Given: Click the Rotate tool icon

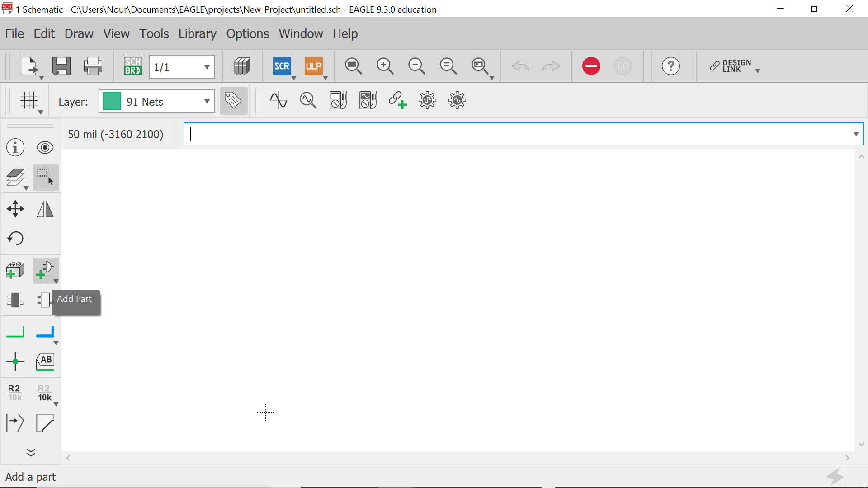Looking at the screenshot, I should (x=15, y=238).
